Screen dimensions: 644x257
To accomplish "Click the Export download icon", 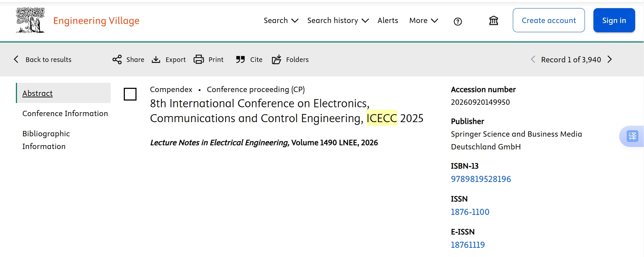I will (156, 59).
